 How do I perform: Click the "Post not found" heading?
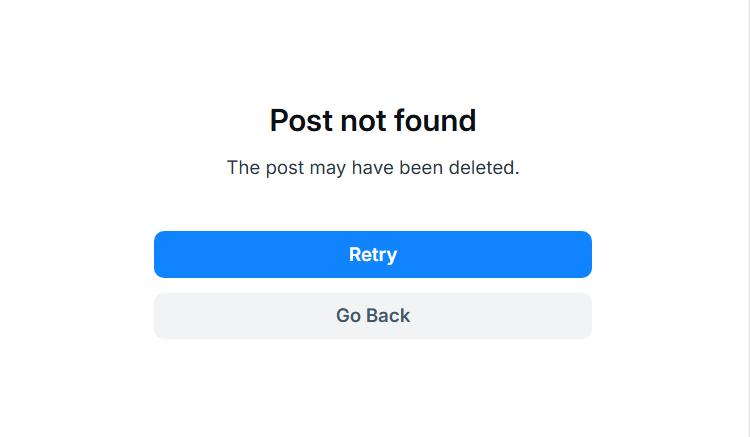click(373, 120)
